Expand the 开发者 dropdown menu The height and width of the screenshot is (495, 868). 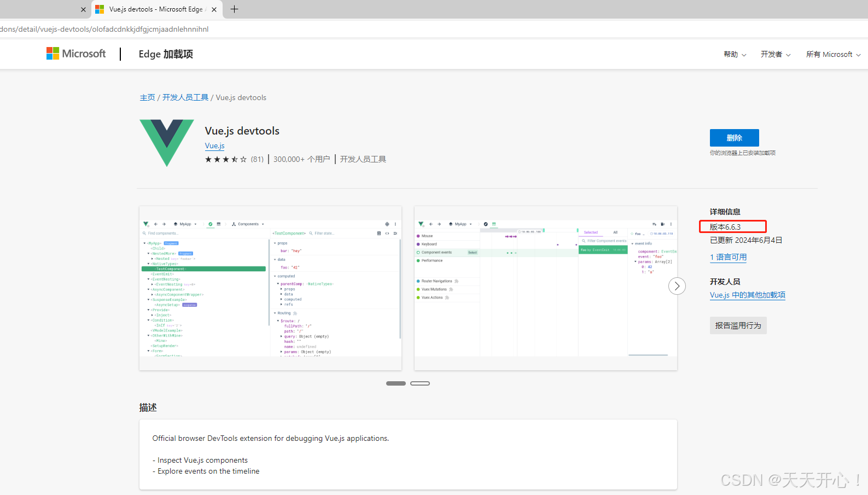776,54
